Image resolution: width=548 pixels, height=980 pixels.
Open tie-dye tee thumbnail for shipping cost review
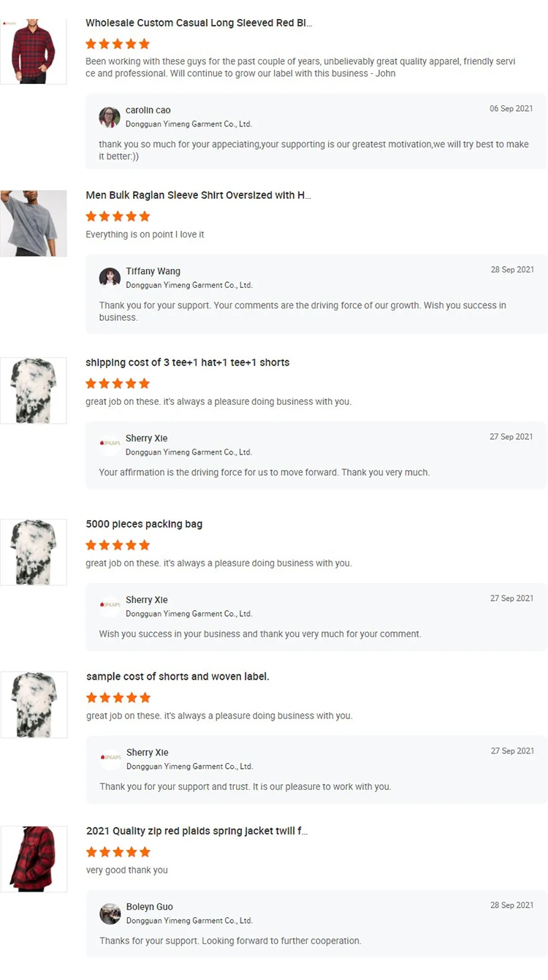(x=33, y=390)
